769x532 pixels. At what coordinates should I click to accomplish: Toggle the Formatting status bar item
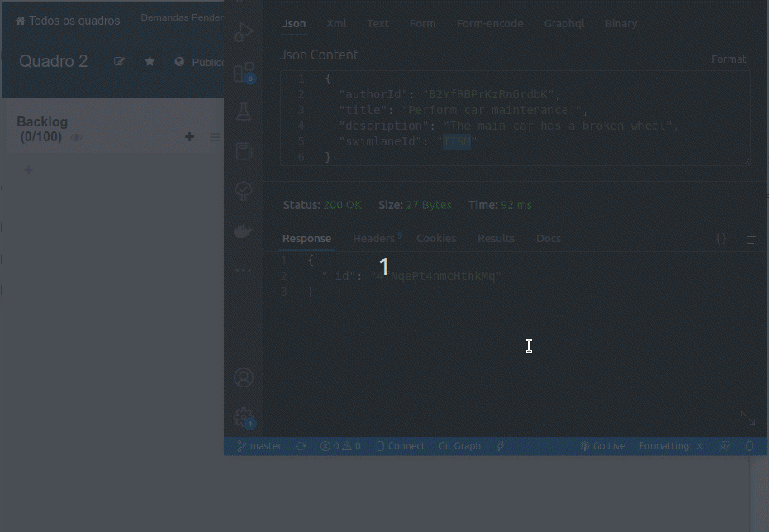pos(671,446)
